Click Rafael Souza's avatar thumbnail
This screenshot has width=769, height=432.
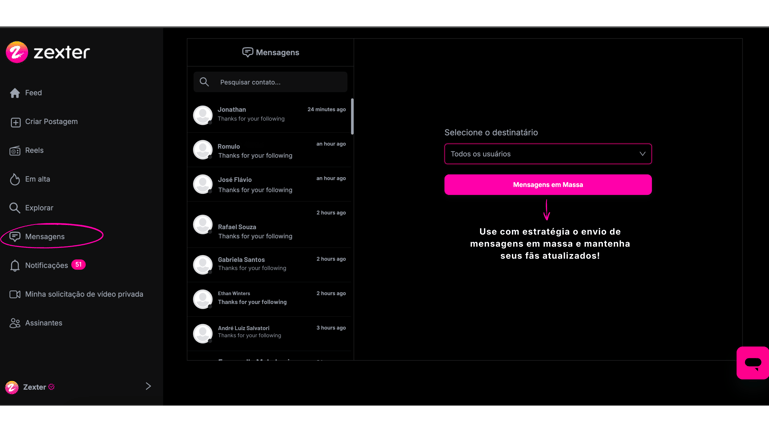(203, 225)
